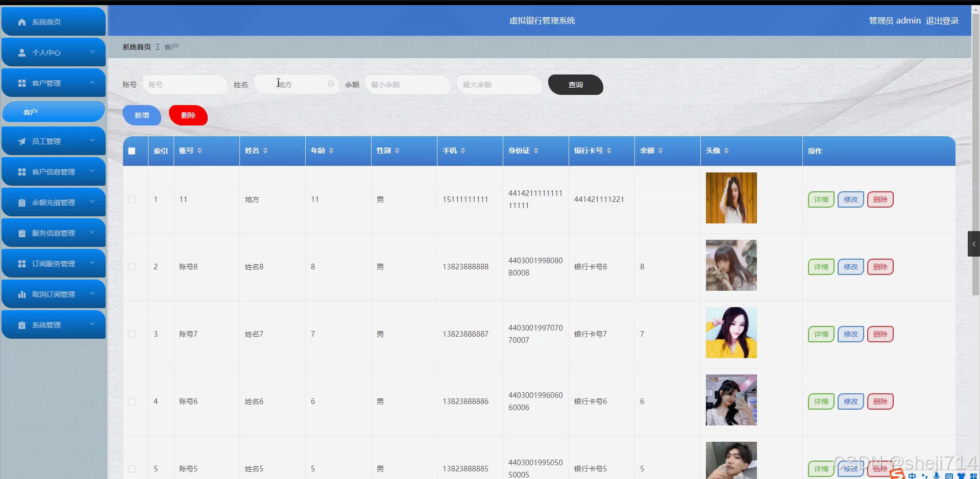Open the 订阅服务管理 sidebar menu label
Image resolution: width=980 pixels, height=479 pixels.
(x=54, y=264)
